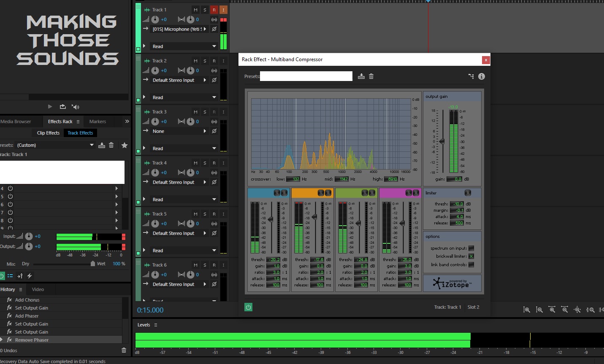
Task: Delete the Effects Rack preset
Action: click(x=111, y=145)
